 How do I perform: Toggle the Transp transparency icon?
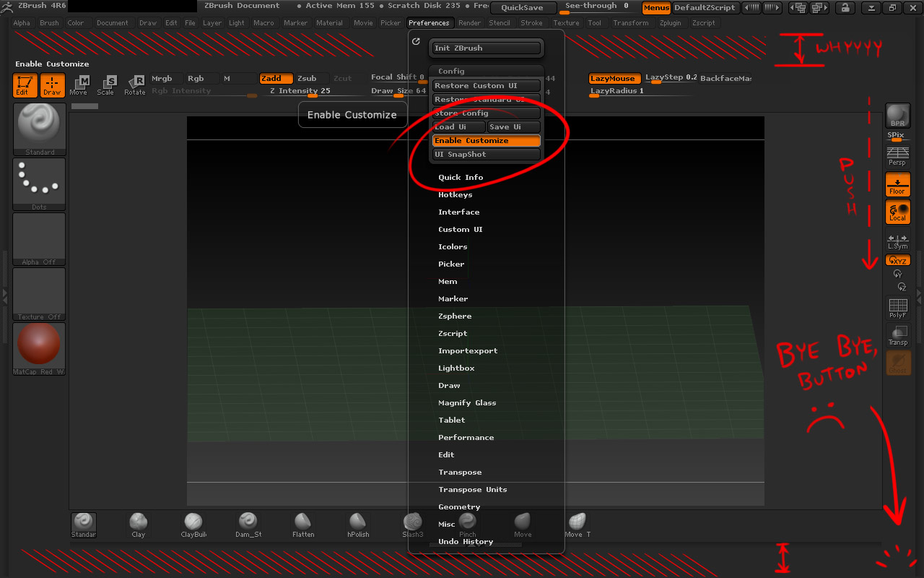tap(897, 335)
